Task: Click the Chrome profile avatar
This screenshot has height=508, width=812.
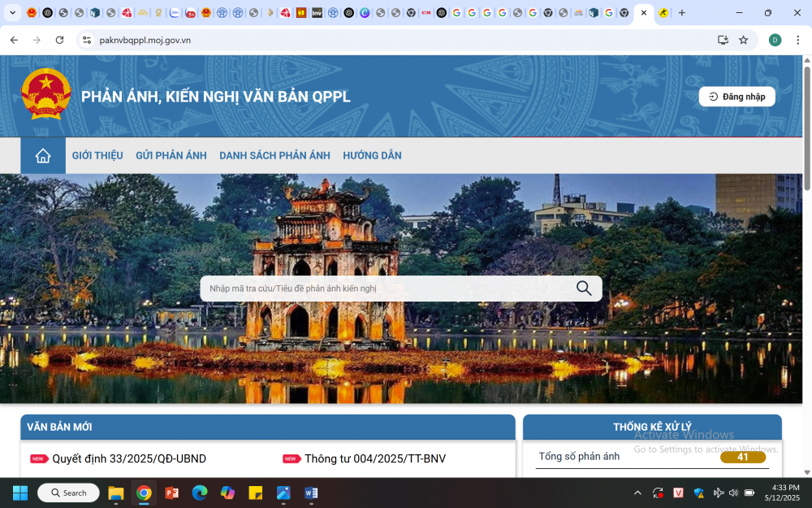Action: (775, 40)
